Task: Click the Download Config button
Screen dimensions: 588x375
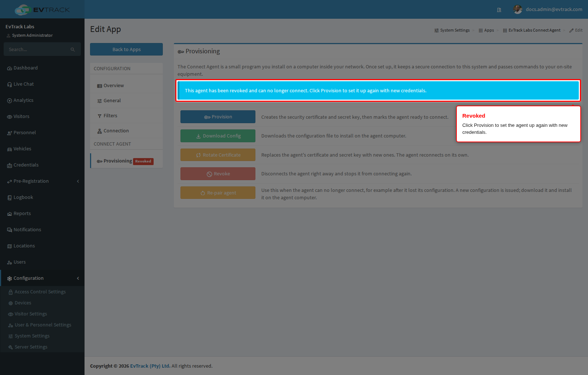Action: click(x=218, y=136)
